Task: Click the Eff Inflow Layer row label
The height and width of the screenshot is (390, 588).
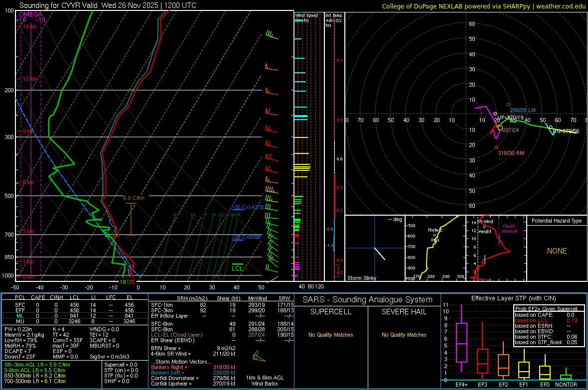Action: (x=169, y=316)
